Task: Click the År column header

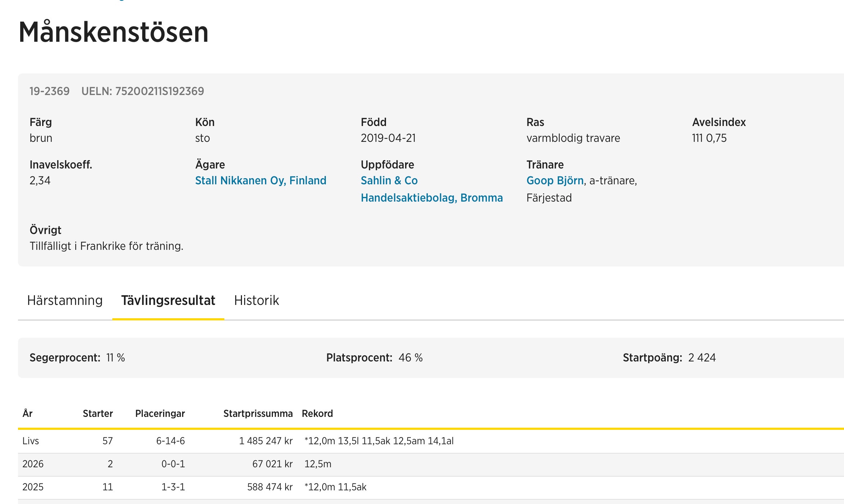Action: click(27, 413)
